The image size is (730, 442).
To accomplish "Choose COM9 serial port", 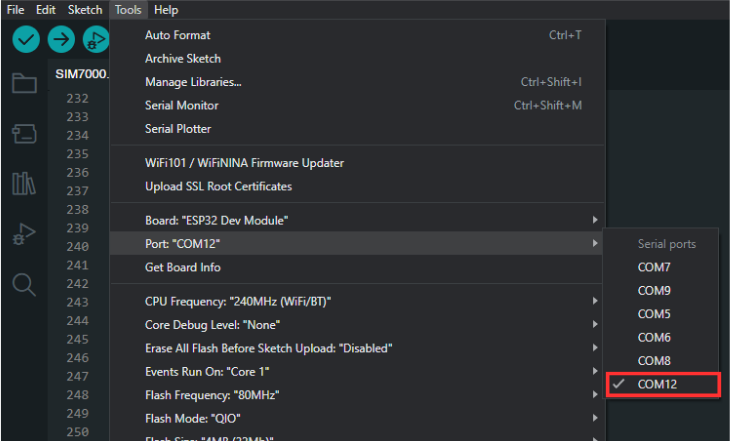I will click(x=654, y=291).
